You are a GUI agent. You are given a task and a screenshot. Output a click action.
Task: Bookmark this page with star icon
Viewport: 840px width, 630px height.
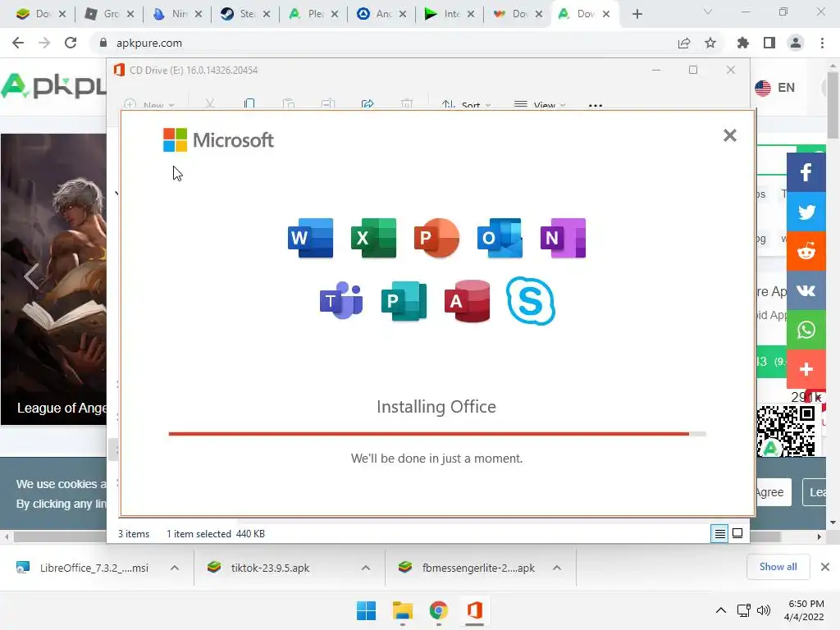[710, 43]
